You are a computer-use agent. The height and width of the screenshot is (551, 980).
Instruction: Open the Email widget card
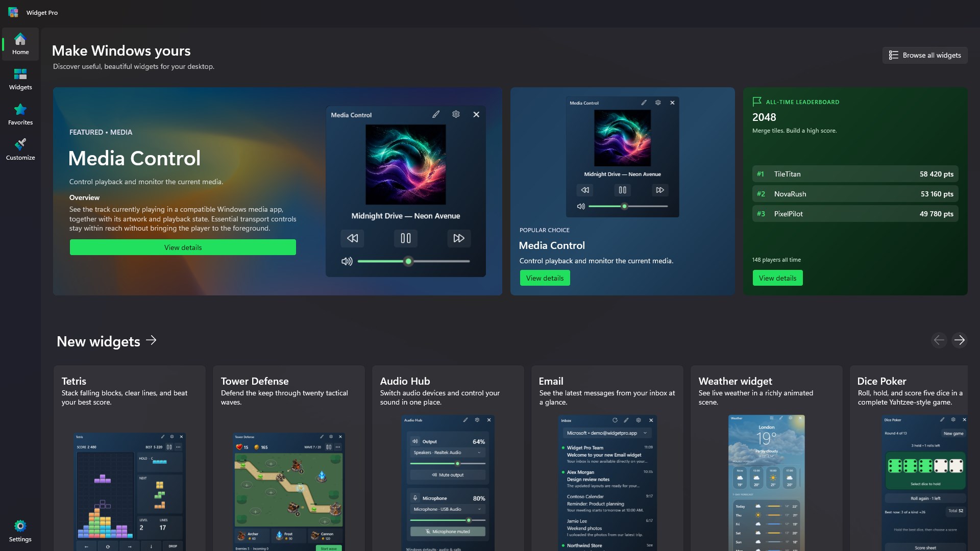(607, 458)
